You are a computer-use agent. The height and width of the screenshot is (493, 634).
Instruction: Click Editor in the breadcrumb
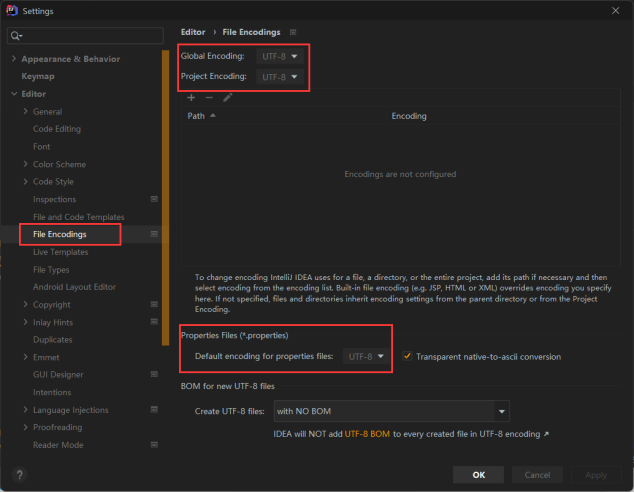pyautogui.click(x=193, y=32)
